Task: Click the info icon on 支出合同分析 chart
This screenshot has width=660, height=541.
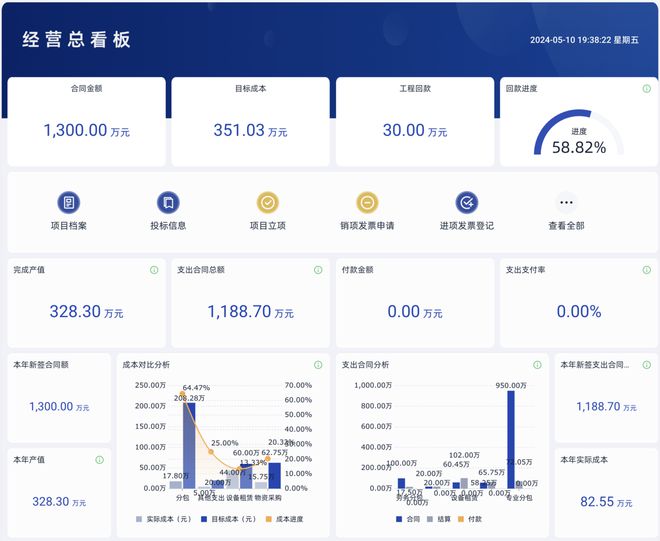Action: pos(537,365)
